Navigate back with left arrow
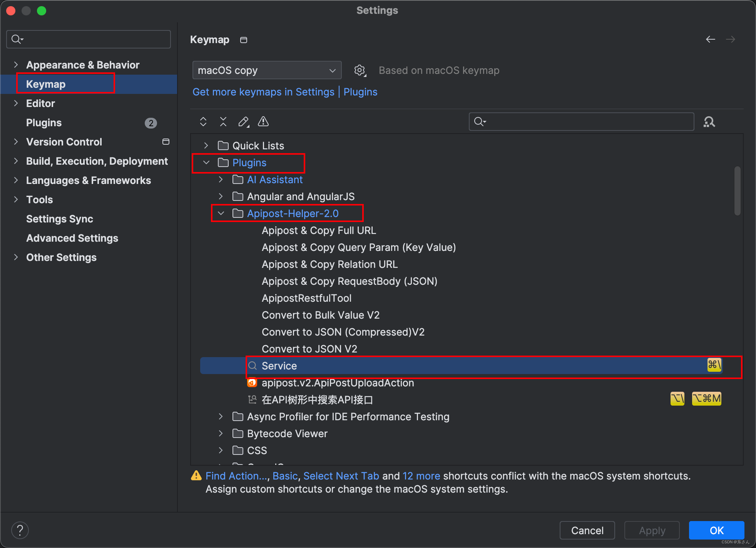756x548 pixels. coord(711,39)
